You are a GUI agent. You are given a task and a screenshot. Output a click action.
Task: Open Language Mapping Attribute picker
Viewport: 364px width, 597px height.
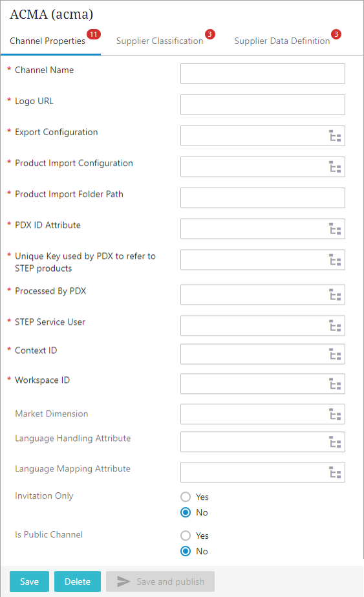[x=335, y=473]
